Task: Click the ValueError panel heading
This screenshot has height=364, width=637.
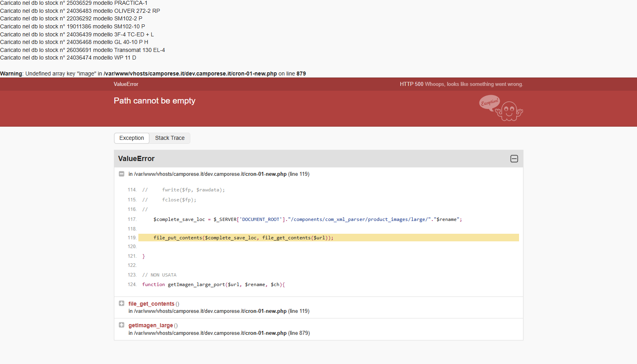Action: [136, 159]
